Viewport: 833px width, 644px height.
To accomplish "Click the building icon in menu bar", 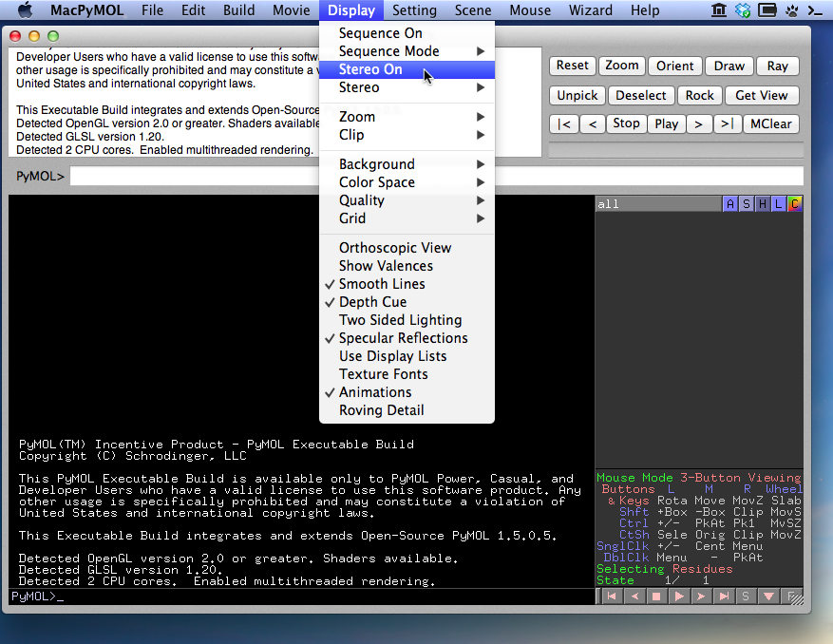I will [x=719, y=10].
